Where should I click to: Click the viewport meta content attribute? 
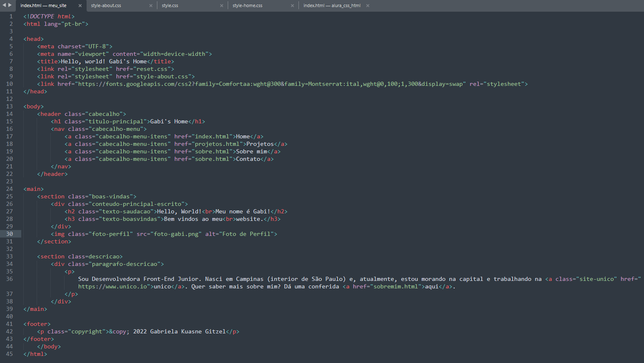pyautogui.click(x=161, y=54)
